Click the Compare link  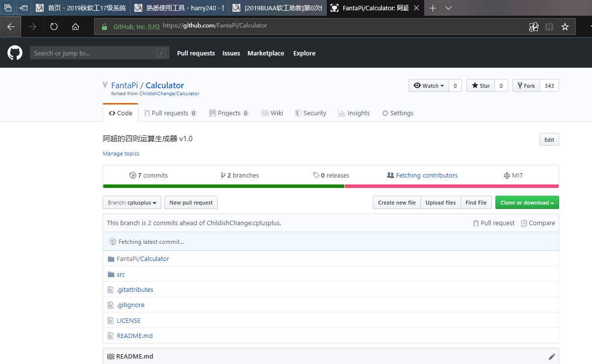(x=538, y=223)
